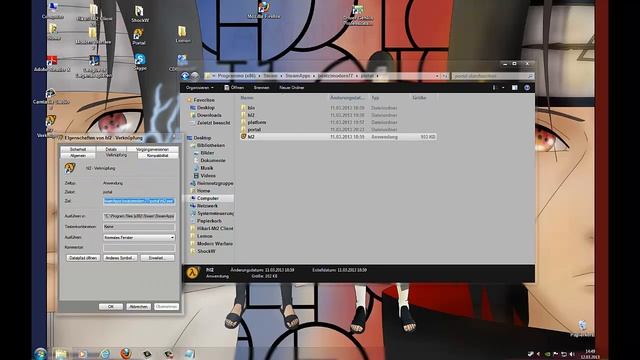Screen dimensions: 640x360
Task: Open Windows Explorer from the taskbar
Action: tap(61, 354)
